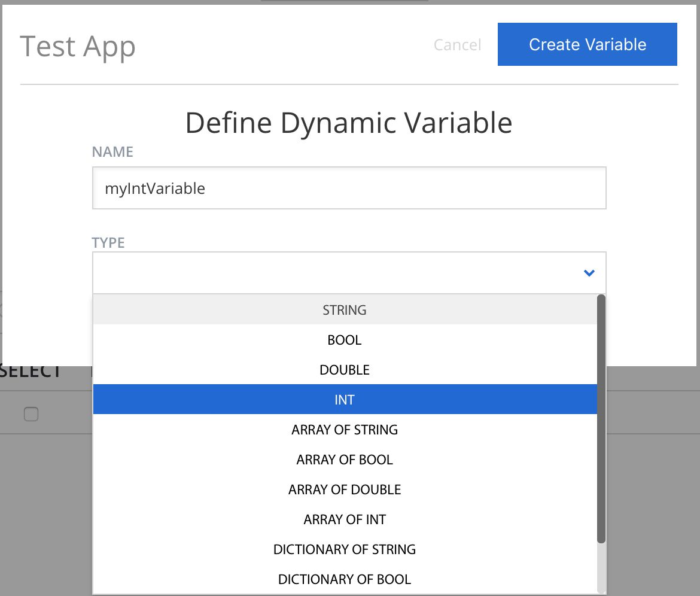Click the NAME input field
The image size is (700, 596).
click(x=349, y=188)
